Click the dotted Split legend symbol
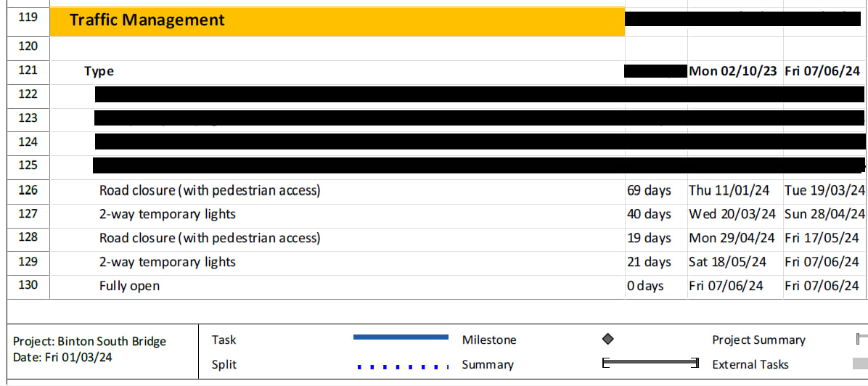 403,366
